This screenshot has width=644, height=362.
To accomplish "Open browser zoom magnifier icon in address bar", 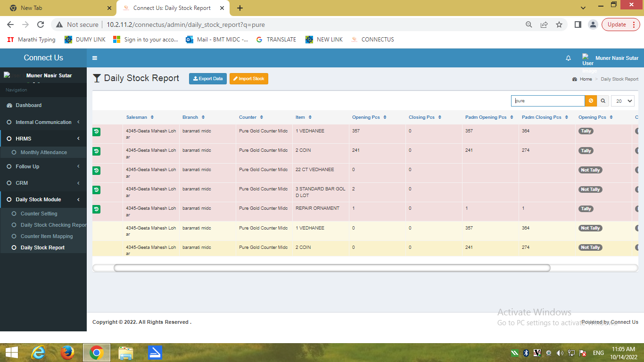I will pos(529,25).
